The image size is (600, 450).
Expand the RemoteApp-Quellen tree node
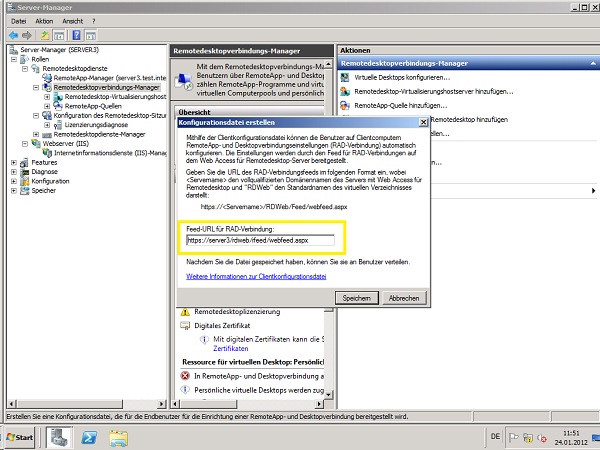pyautogui.click(x=47, y=106)
